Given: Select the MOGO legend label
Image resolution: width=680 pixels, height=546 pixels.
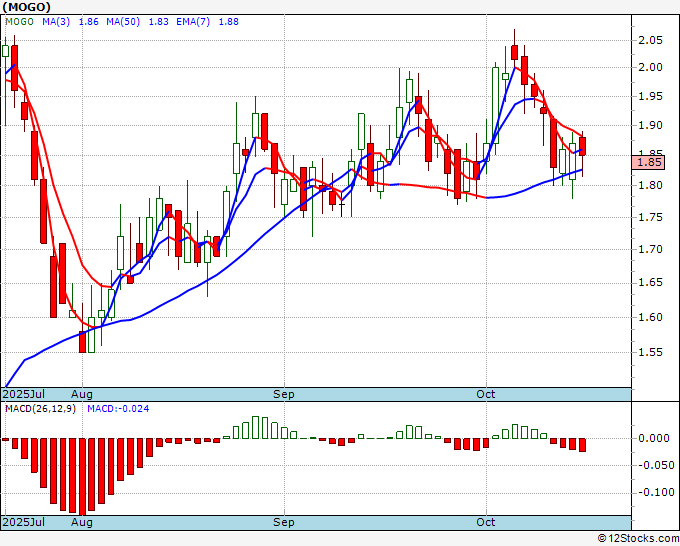Looking at the screenshot, I should pos(20,22).
